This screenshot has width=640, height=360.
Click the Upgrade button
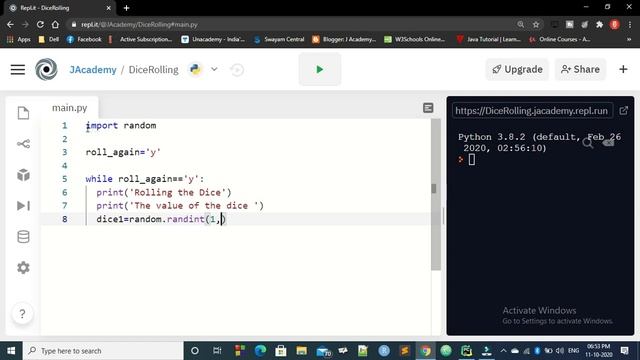click(517, 69)
